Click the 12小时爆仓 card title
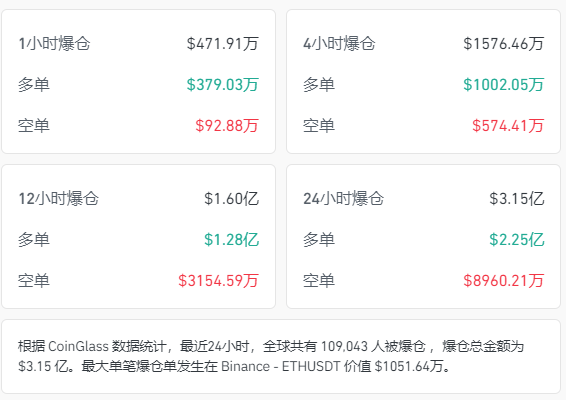 (x=58, y=198)
